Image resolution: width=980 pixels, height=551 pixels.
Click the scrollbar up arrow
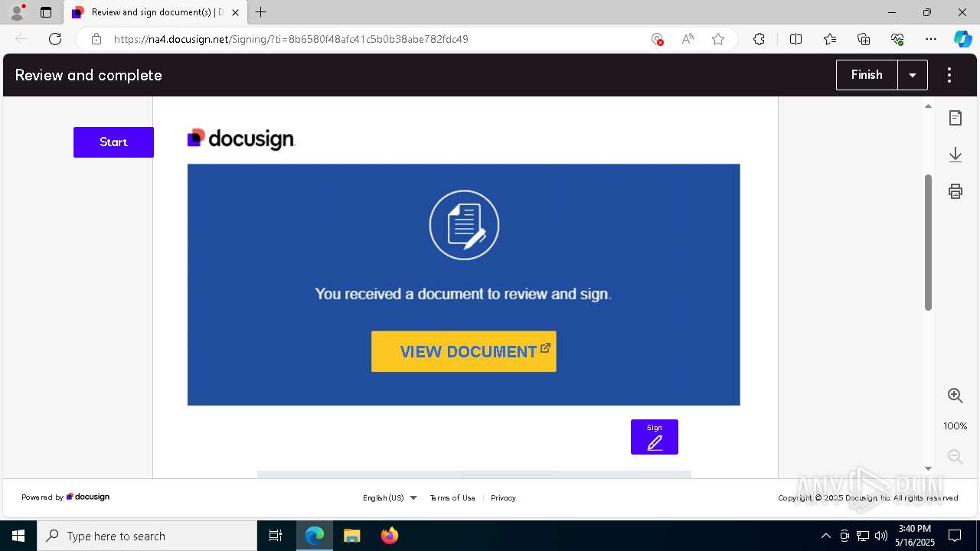point(928,106)
